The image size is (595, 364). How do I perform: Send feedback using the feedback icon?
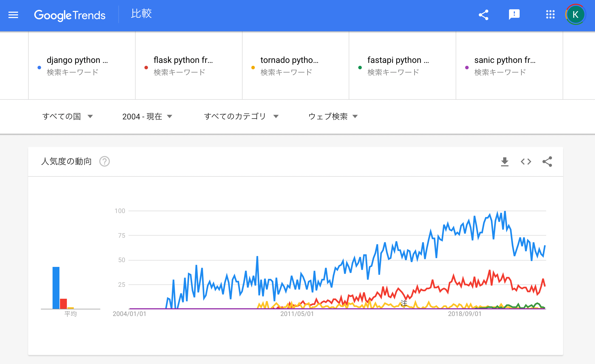coord(514,15)
